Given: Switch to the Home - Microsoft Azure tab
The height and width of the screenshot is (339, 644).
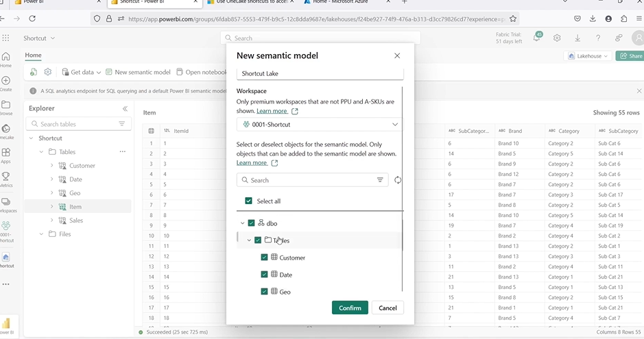Looking at the screenshot, I should point(340,2).
